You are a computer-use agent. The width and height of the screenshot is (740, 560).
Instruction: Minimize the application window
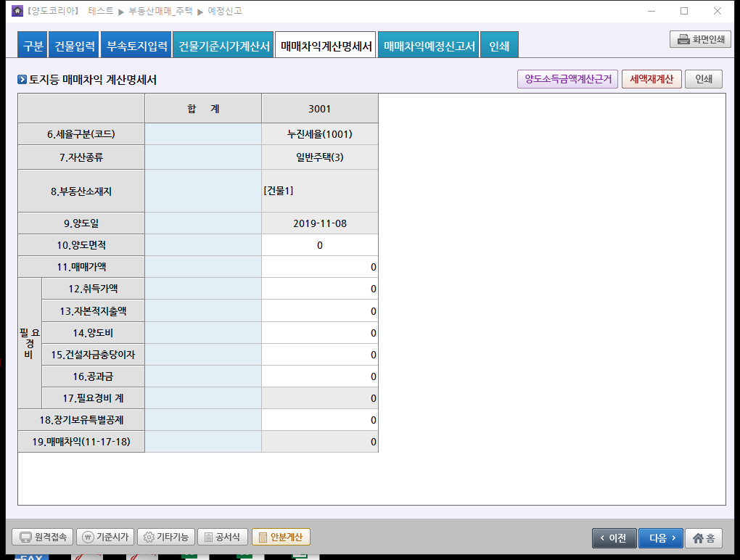[651, 11]
